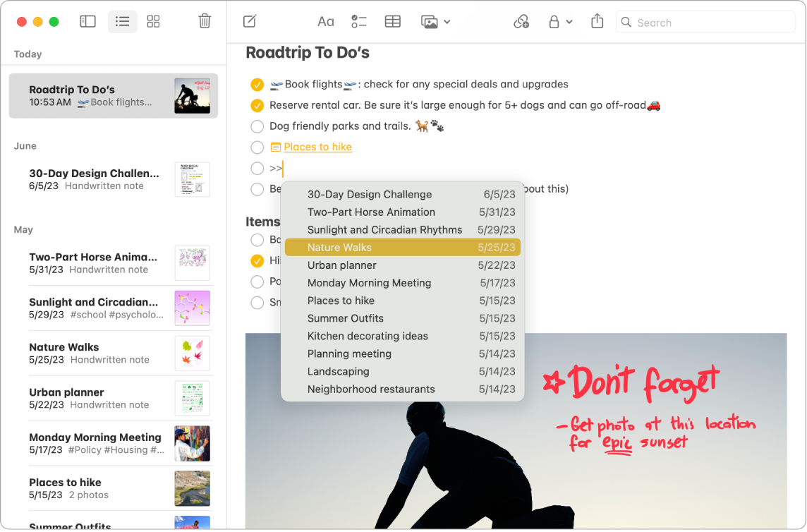
Task: Mark Reserve rental car as incomplete
Action: click(257, 105)
